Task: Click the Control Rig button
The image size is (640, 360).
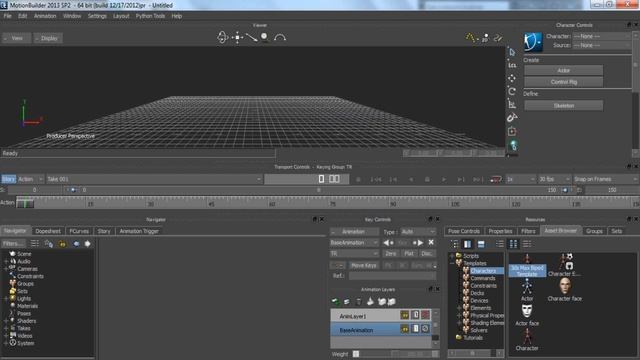Action: pos(563,82)
